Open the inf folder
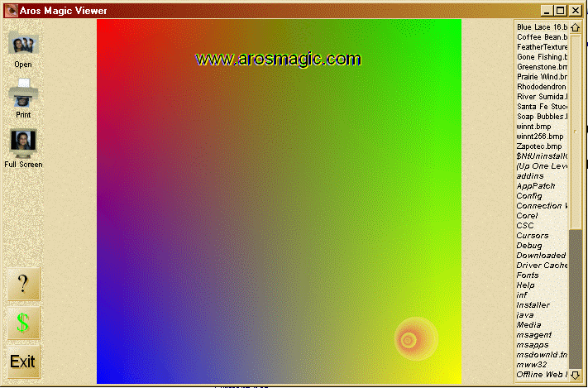Screen dimensions: 588x388 coord(522,295)
